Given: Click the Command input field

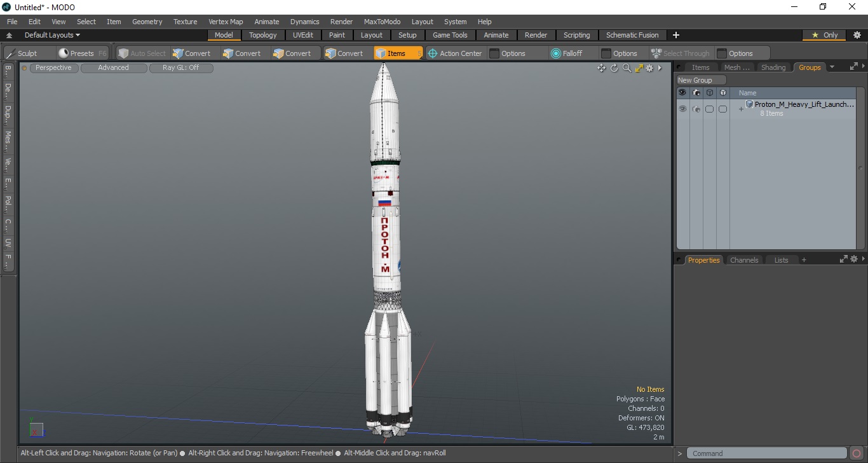Looking at the screenshot, I should [767, 453].
